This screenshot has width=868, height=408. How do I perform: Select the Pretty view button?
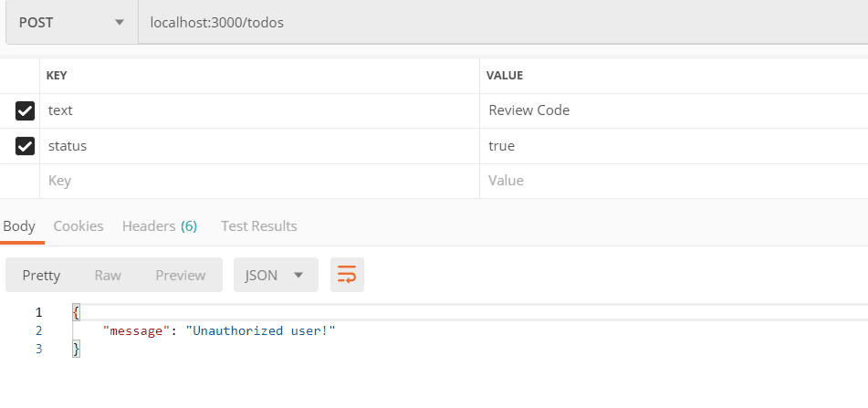click(x=41, y=275)
